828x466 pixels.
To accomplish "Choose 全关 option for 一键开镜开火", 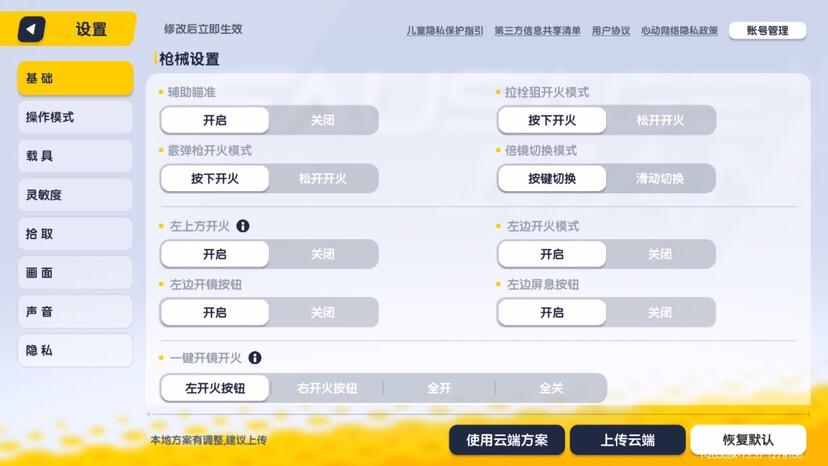I will click(551, 388).
